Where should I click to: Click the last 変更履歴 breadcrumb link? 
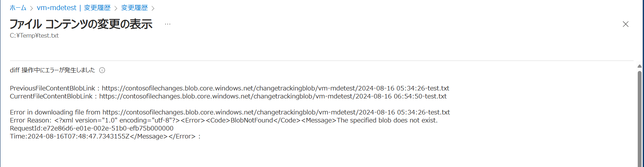click(x=134, y=8)
